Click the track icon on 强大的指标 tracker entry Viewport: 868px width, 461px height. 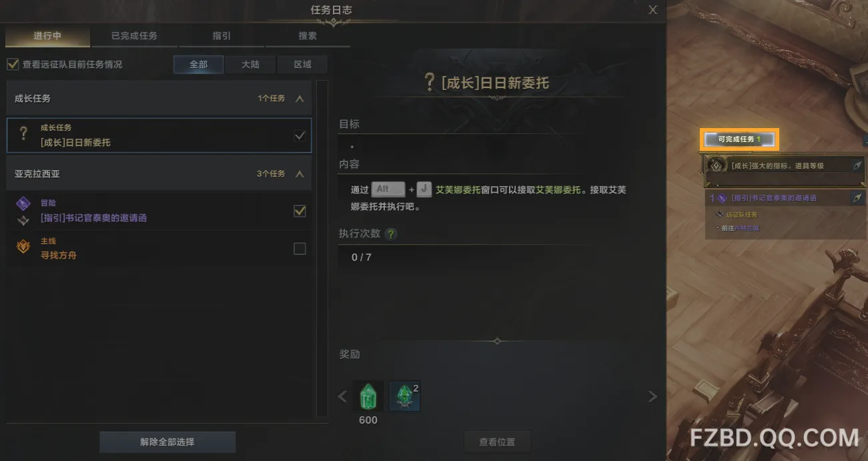[857, 165]
